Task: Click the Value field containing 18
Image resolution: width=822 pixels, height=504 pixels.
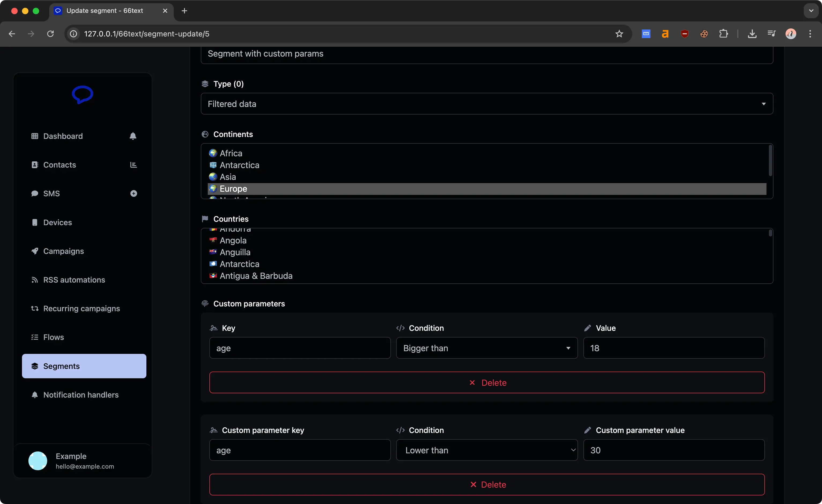Action: (673, 348)
